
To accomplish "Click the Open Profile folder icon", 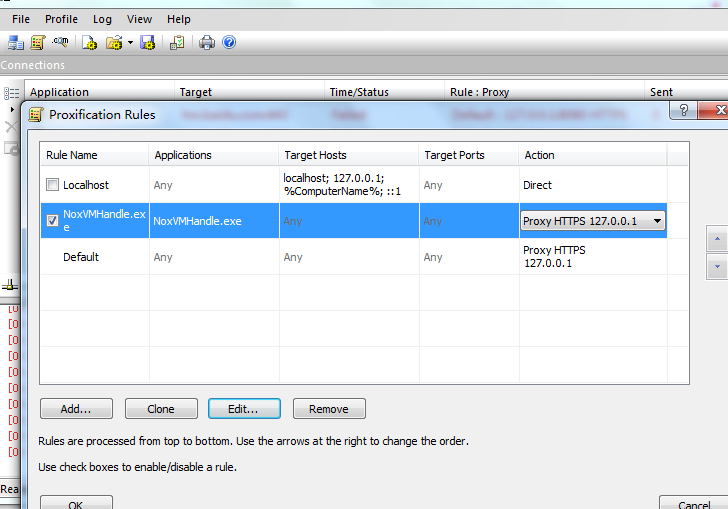I will pos(114,43).
